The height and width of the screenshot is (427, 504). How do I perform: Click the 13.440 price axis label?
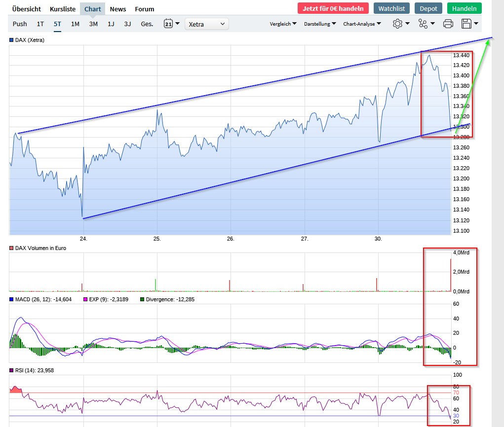click(x=461, y=55)
